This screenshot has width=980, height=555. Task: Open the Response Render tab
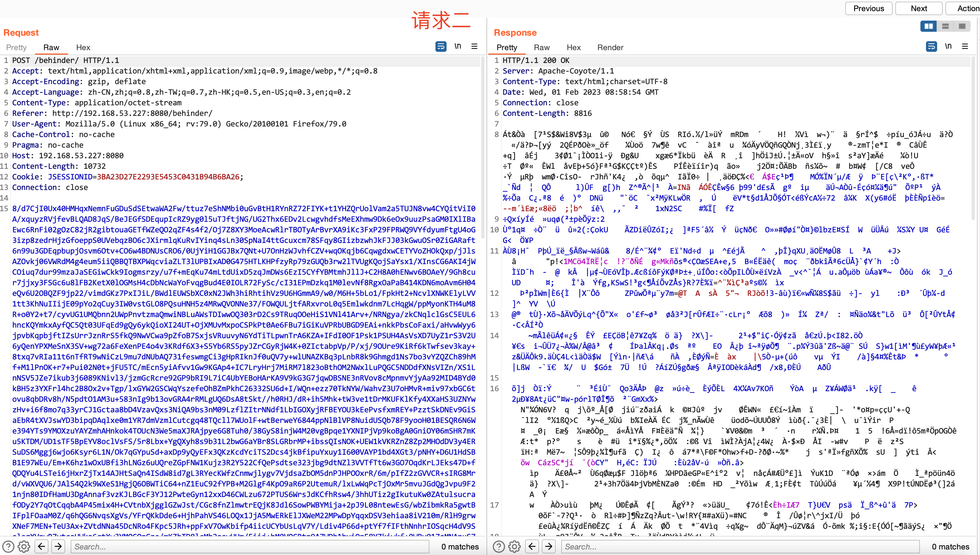610,47
